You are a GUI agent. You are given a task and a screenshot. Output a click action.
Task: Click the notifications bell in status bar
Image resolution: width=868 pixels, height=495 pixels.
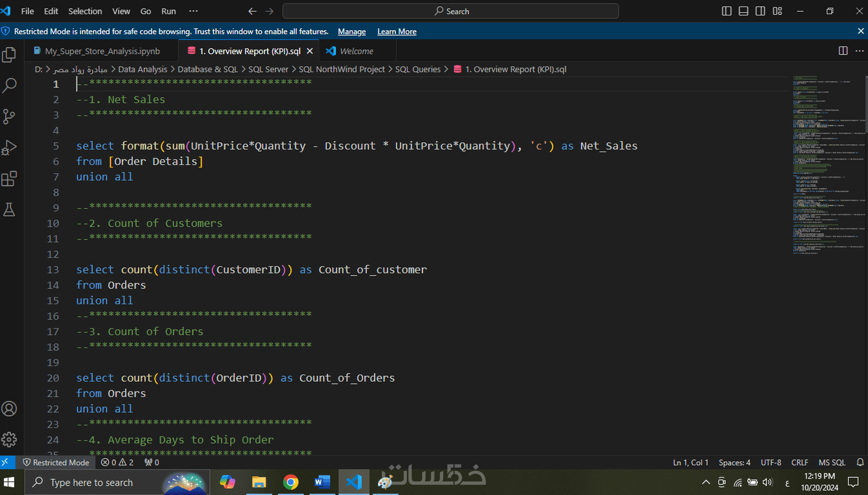coord(861,462)
